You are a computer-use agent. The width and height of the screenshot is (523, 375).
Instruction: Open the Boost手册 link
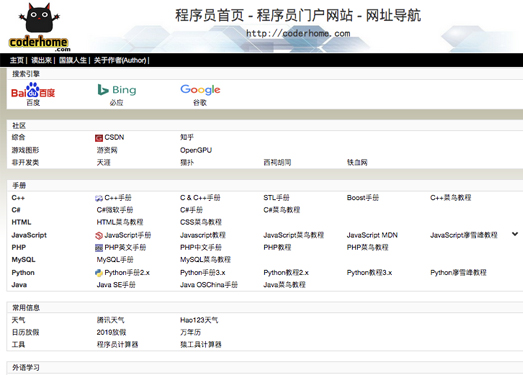point(363,198)
